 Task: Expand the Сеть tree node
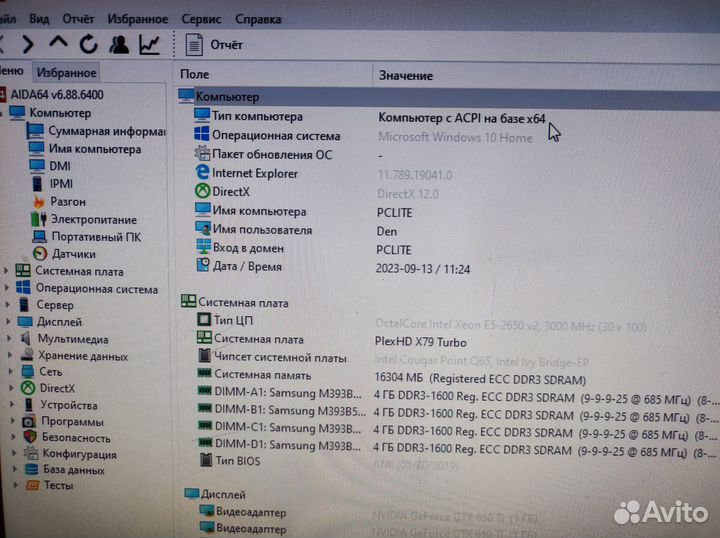click(11, 371)
